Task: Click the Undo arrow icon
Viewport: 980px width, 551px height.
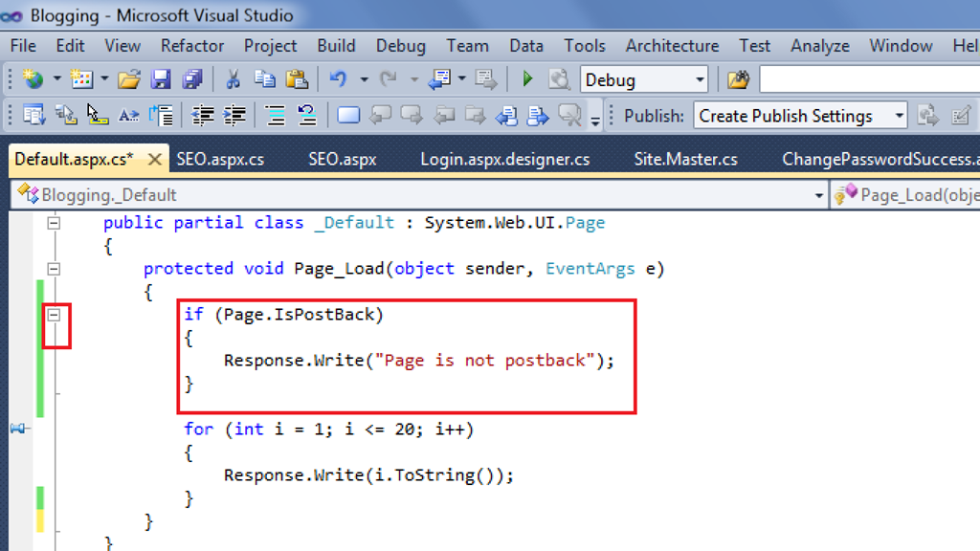Action: pos(338,79)
